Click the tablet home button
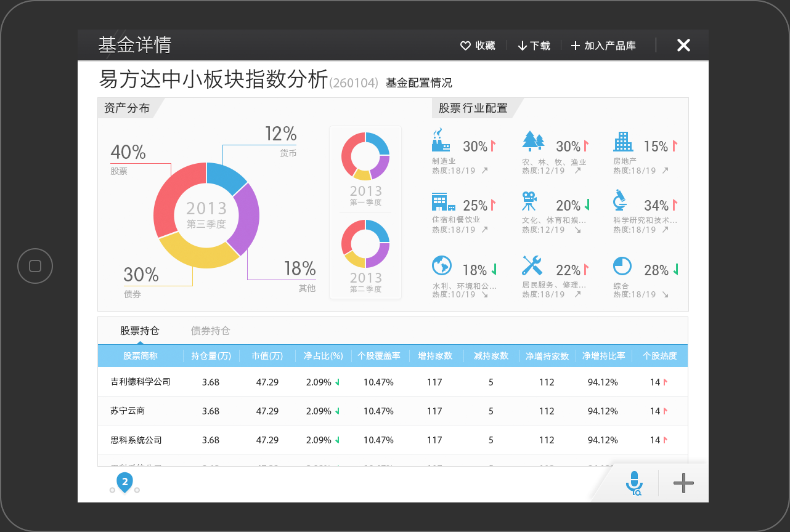 click(35, 266)
